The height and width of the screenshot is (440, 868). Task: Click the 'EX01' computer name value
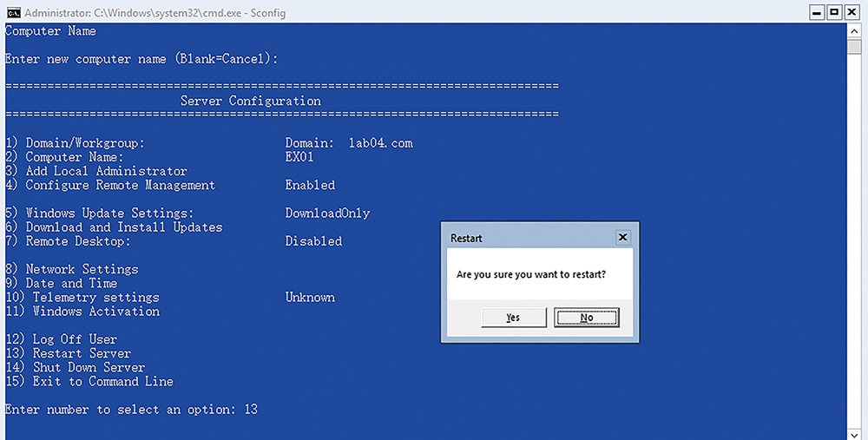299,157
